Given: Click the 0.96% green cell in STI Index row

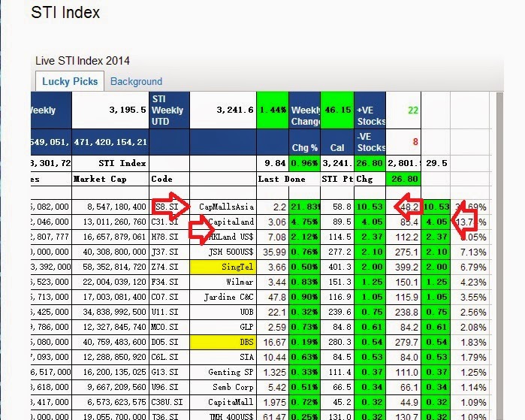Looking at the screenshot, I should pyautogui.click(x=305, y=164).
